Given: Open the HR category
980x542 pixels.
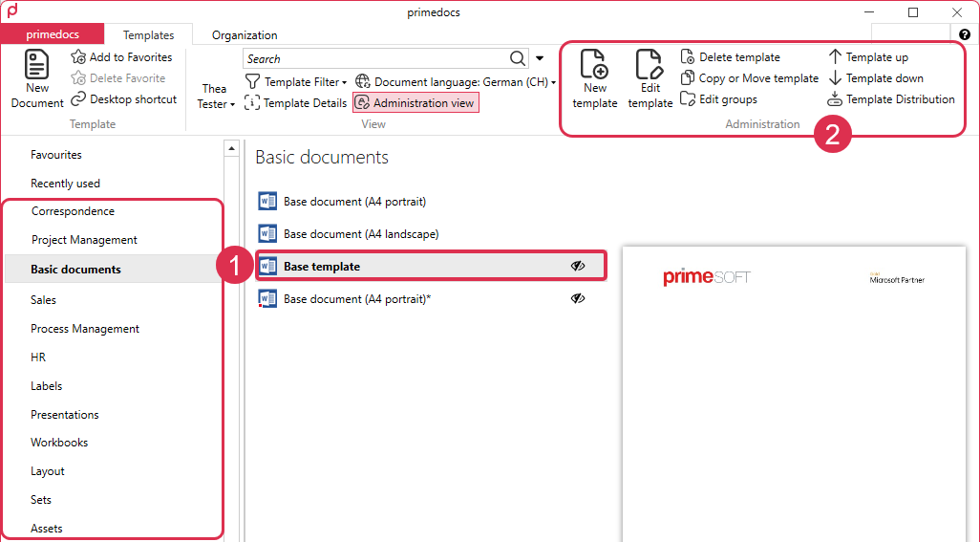Looking at the screenshot, I should [x=38, y=358].
